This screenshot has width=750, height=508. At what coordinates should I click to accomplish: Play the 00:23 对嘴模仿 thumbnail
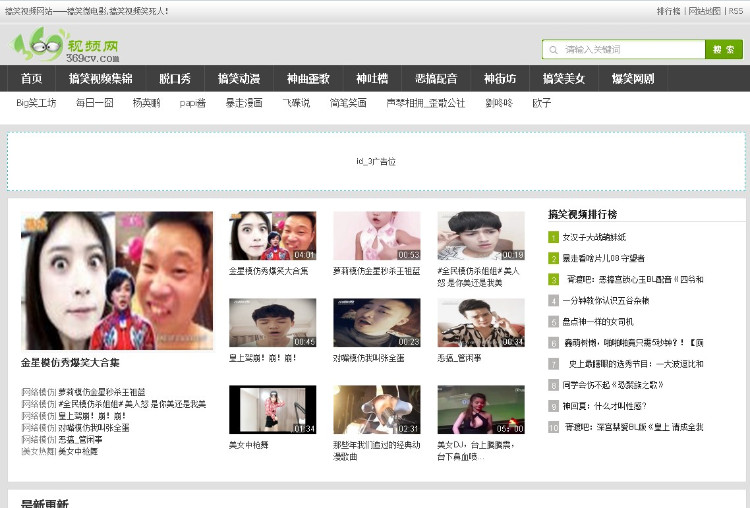pyautogui.click(x=377, y=323)
